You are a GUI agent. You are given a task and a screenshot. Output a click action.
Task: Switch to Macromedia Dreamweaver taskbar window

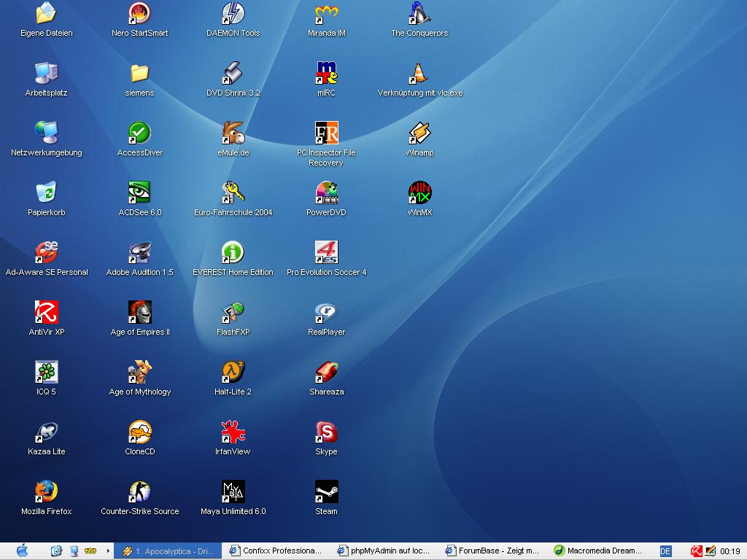(600, 551)
